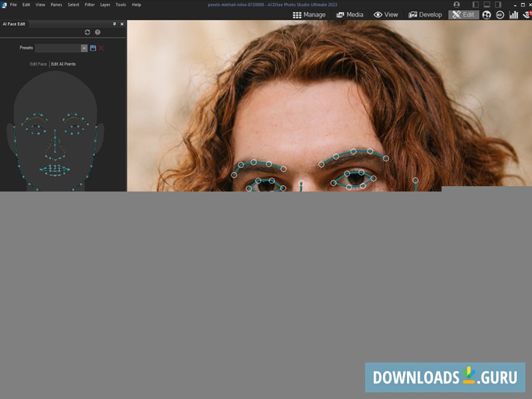Viewport: 532px width, 399px height.
Task: Click the Presets text field
Action: tap(58, 48)
